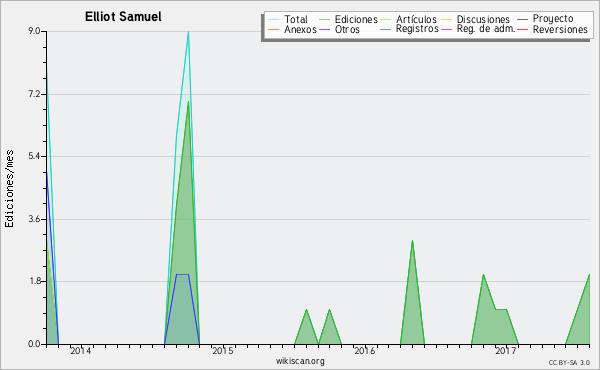600x370 pixels.
Task: Click the red line swatch beside Reversiones
Action: 522,29
